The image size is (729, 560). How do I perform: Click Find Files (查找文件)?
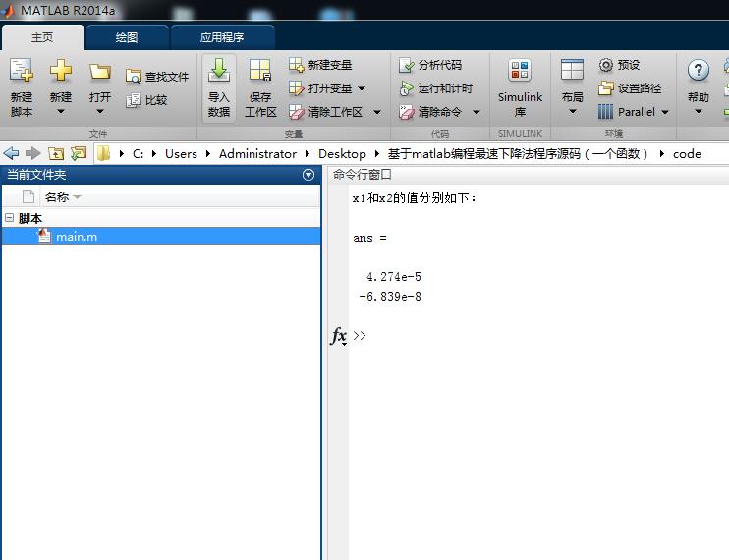tap(157, 77)
